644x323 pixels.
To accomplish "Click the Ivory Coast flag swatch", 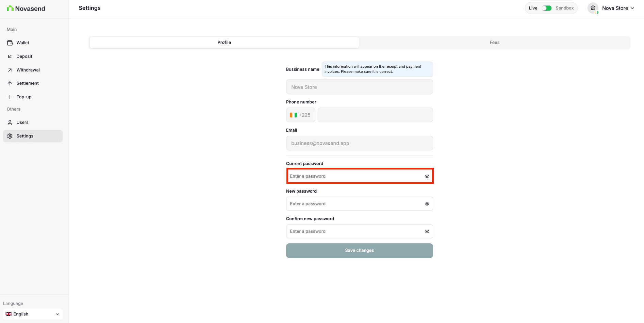I will [293, 115].
